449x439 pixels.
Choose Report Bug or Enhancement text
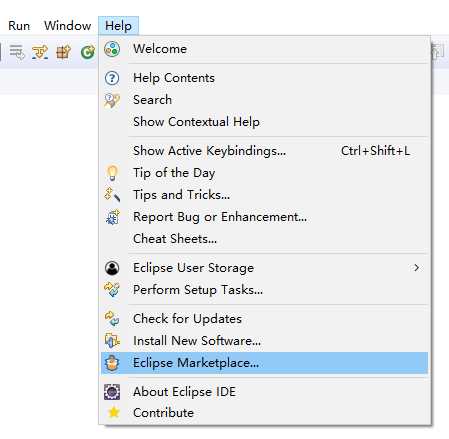(x=220, y=217)
